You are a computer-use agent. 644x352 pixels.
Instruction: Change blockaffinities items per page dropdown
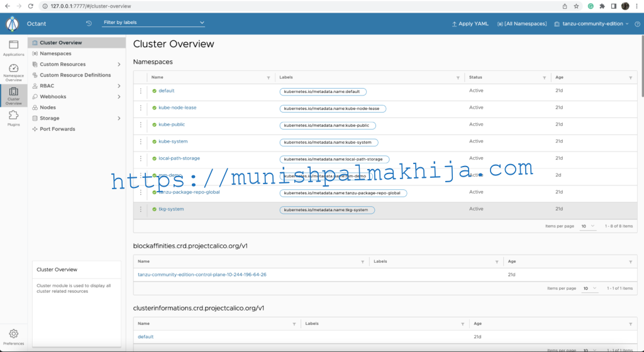(590, 289)
